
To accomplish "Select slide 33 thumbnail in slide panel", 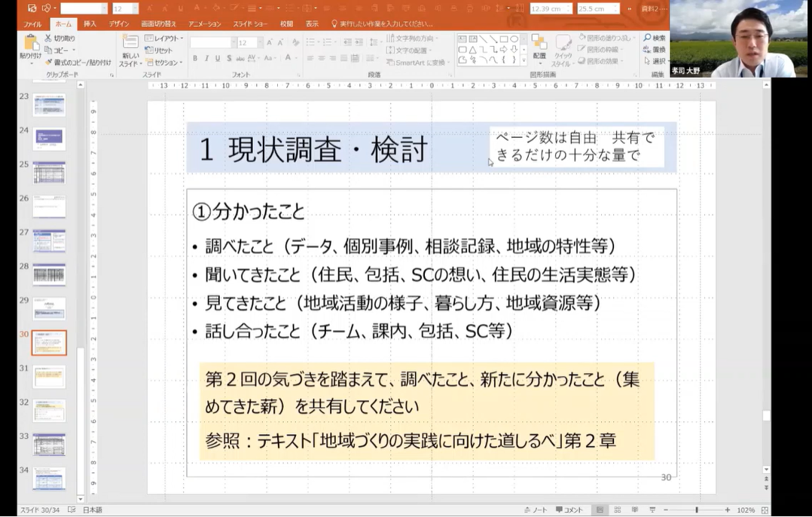I will click(x=49, y=444).
